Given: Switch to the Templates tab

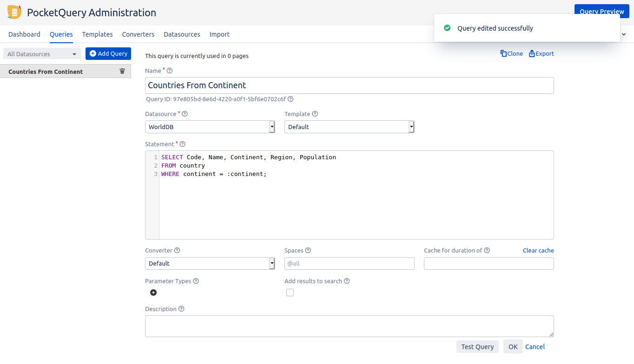Looking at the screenshot, I should click(x=98, y=34).
